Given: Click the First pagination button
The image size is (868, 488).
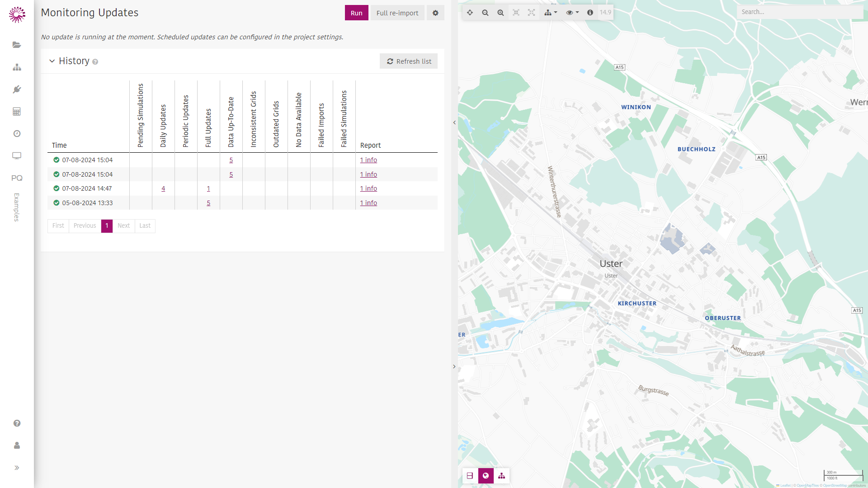Looking at the screenshot, I should 58,226.
